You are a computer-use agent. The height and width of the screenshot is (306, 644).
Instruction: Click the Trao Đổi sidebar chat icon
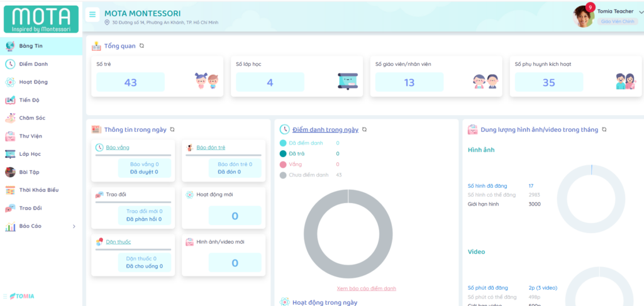click(x=10, y=209)
